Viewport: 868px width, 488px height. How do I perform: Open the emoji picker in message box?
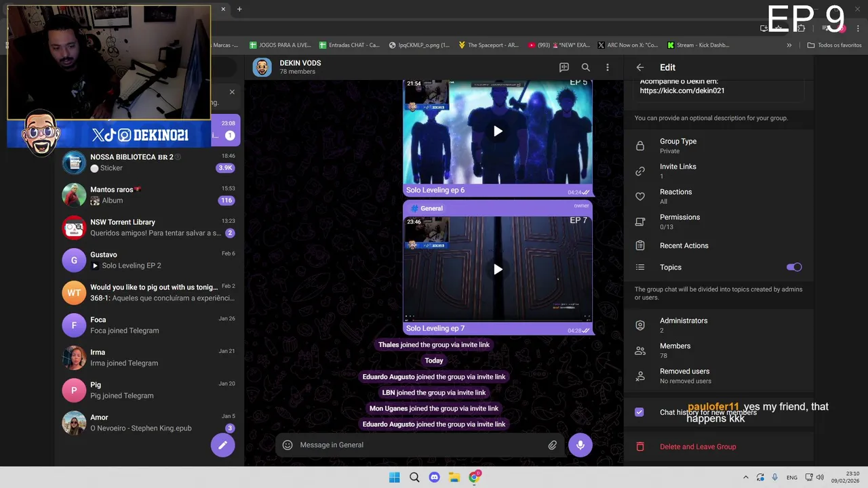pos(288,445)
